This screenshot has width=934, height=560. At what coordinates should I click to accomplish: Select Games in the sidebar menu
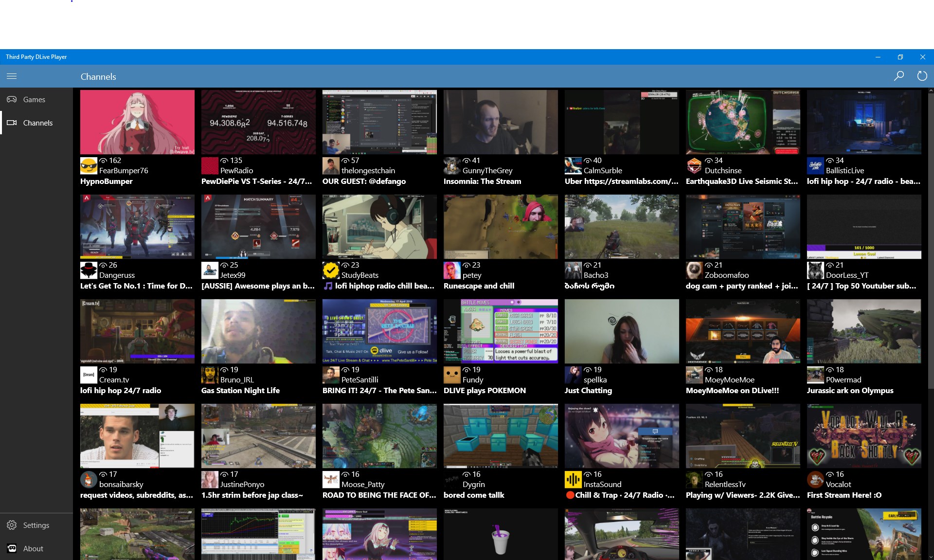click(34, 99)
